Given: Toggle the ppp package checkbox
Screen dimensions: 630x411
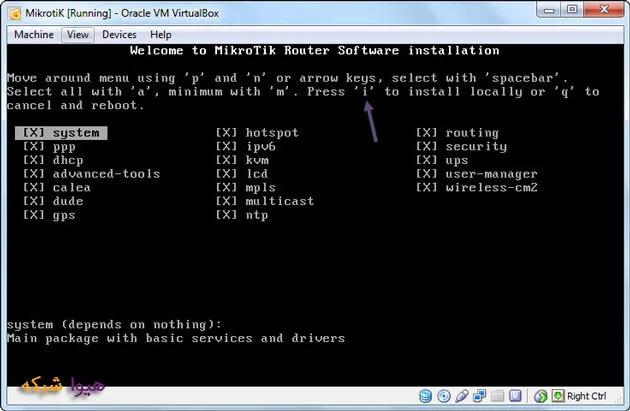Looking at the screenshot, I should click(x=33, y=147).
